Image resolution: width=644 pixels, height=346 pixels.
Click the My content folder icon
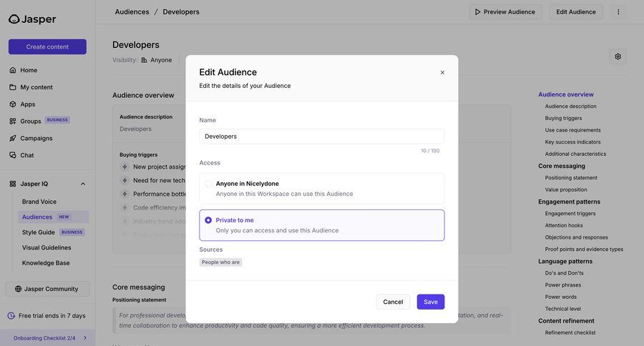pyautogui.click(x=13, y=87)
